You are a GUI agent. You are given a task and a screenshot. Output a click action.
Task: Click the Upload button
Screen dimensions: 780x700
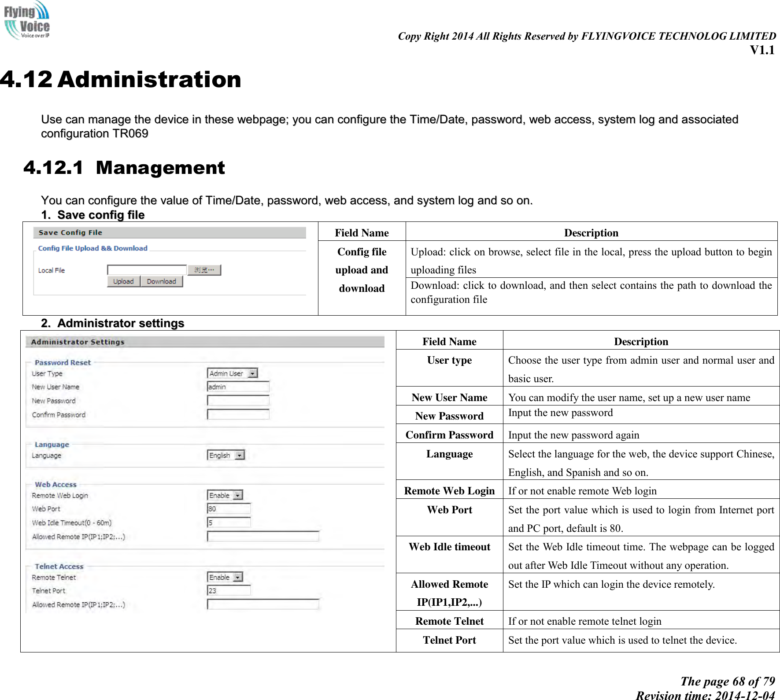coord(123,281)
